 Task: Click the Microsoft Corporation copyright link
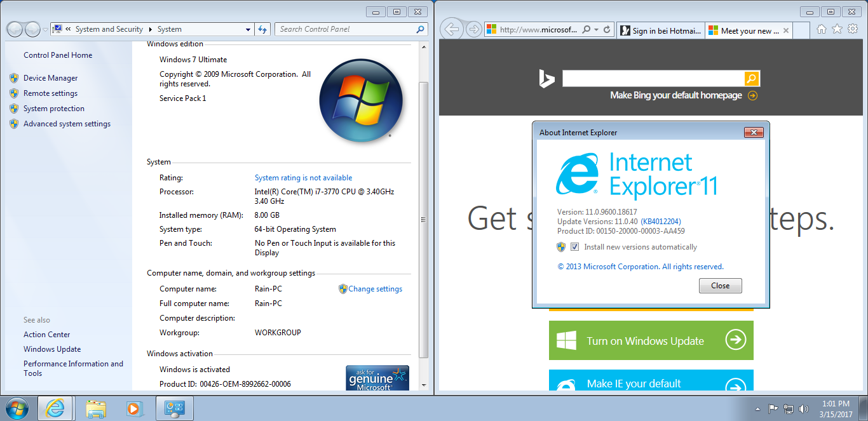(x=641, y=267)
